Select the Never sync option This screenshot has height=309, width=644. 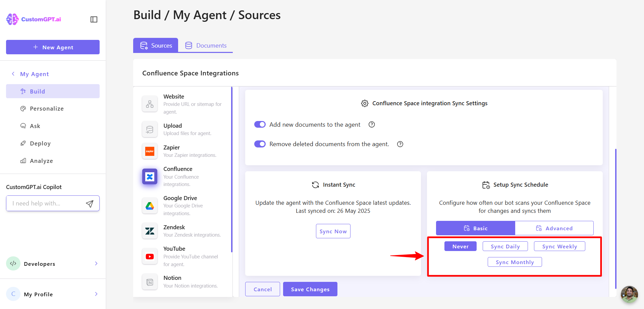coord(461,246)
